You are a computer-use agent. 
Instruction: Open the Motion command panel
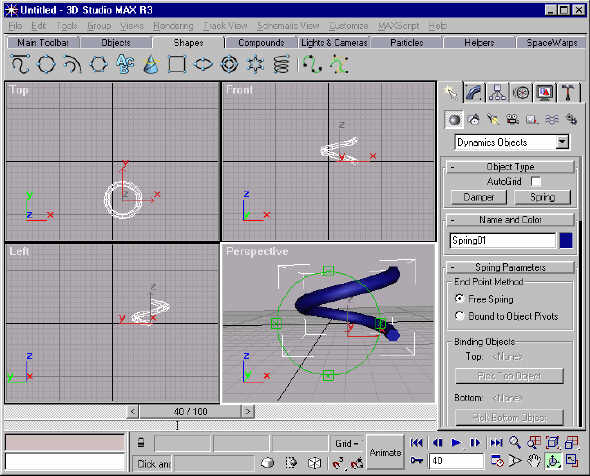521,93
